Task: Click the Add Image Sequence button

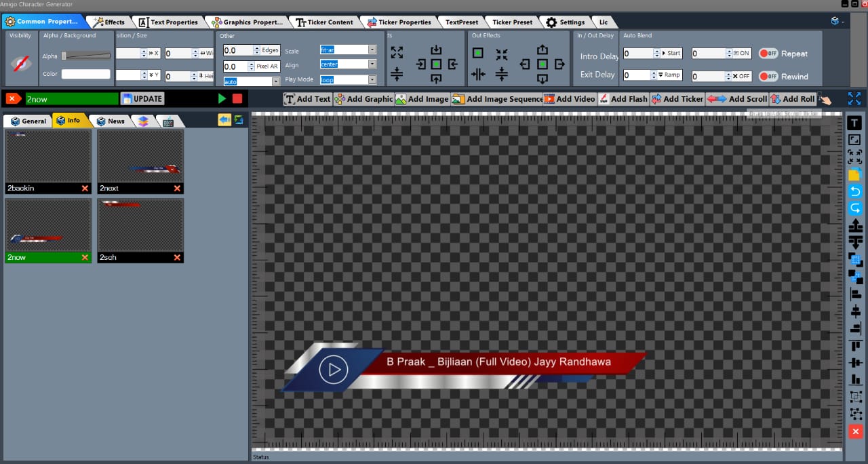Action: (x=497, y=99)
